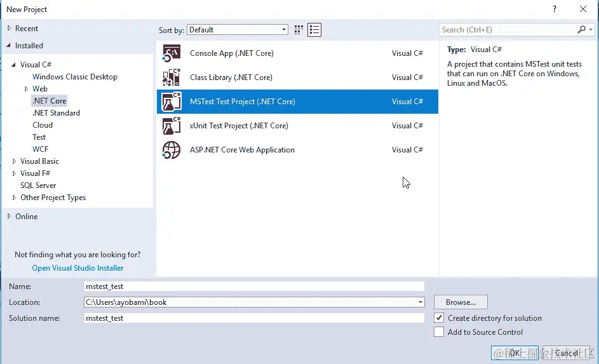This screenshot has width=599, height=364.
Task: Select Windows Classic Desktop category
Action: coord(75,77)
